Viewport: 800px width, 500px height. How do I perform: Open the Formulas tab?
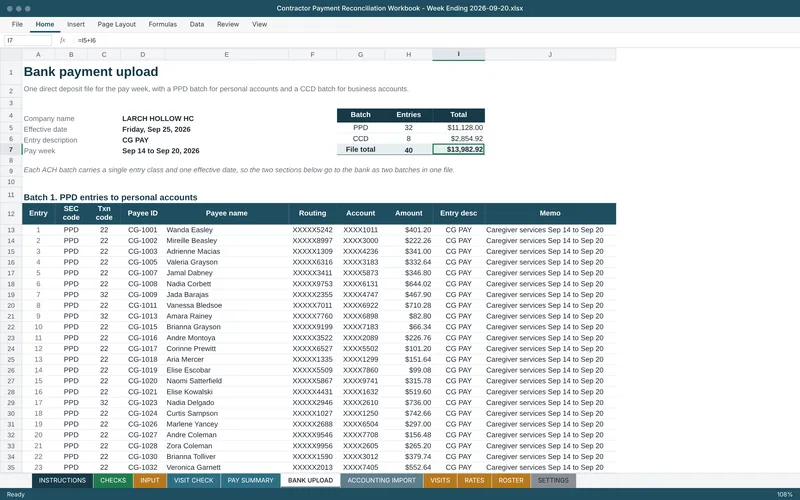(162, 24)
